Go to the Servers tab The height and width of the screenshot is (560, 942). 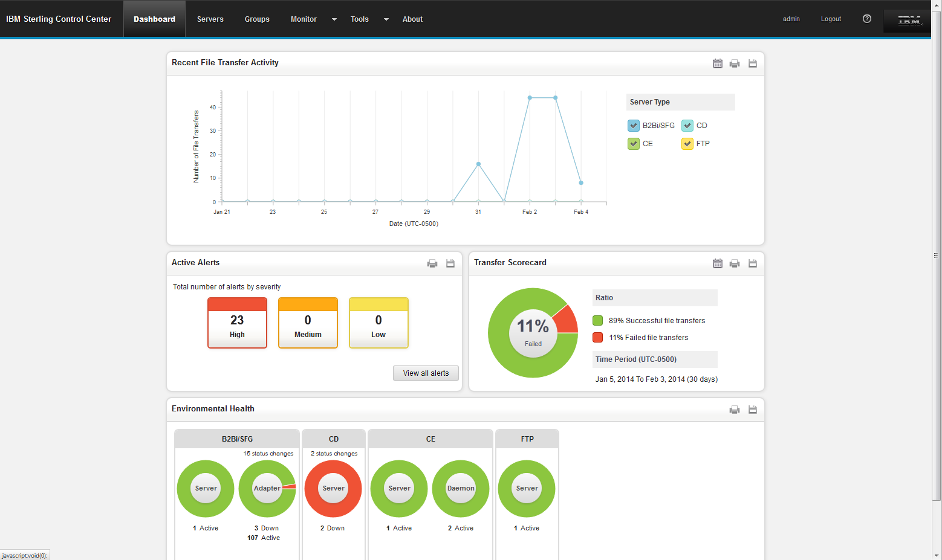(210, 19)
